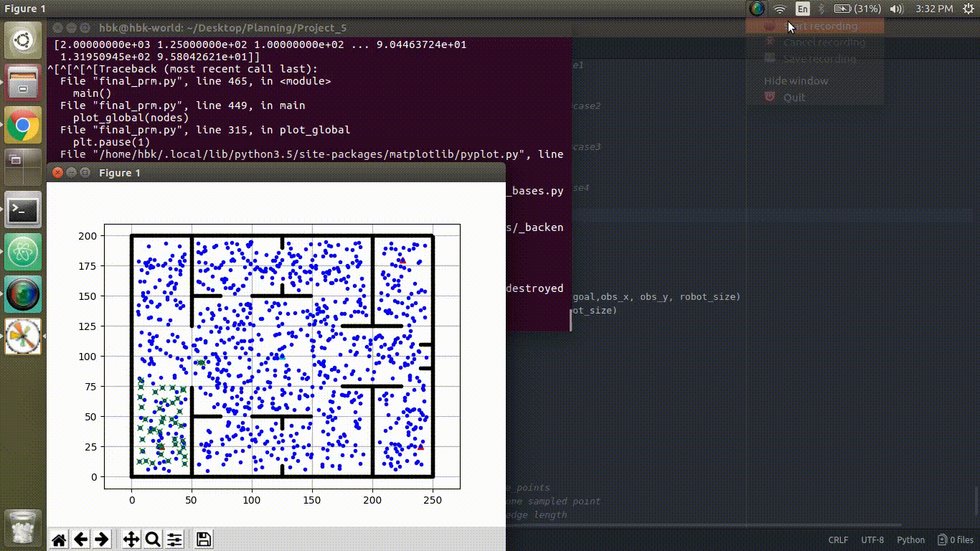Open the screen recorder lens icon in the dock

pyautogui.click(x=23, y=295)
